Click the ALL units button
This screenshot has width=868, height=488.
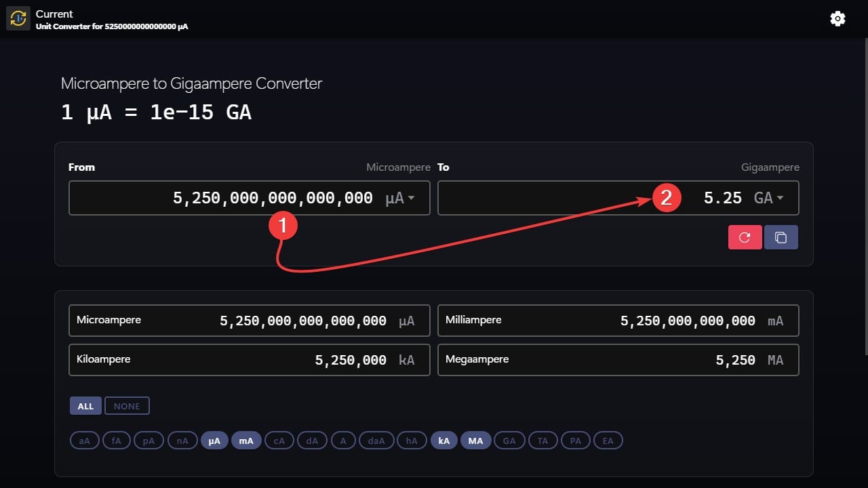(x=85, y=405)
